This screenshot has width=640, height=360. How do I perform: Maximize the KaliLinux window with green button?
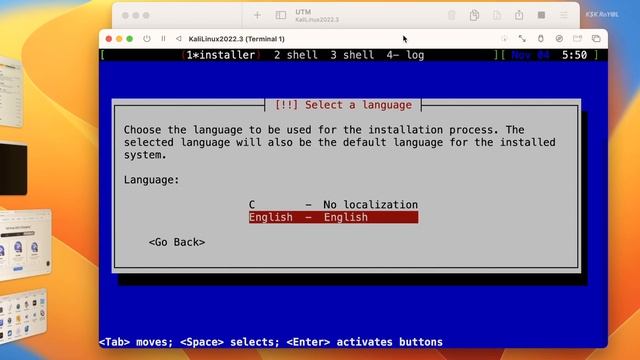click(x=129, y=39)
